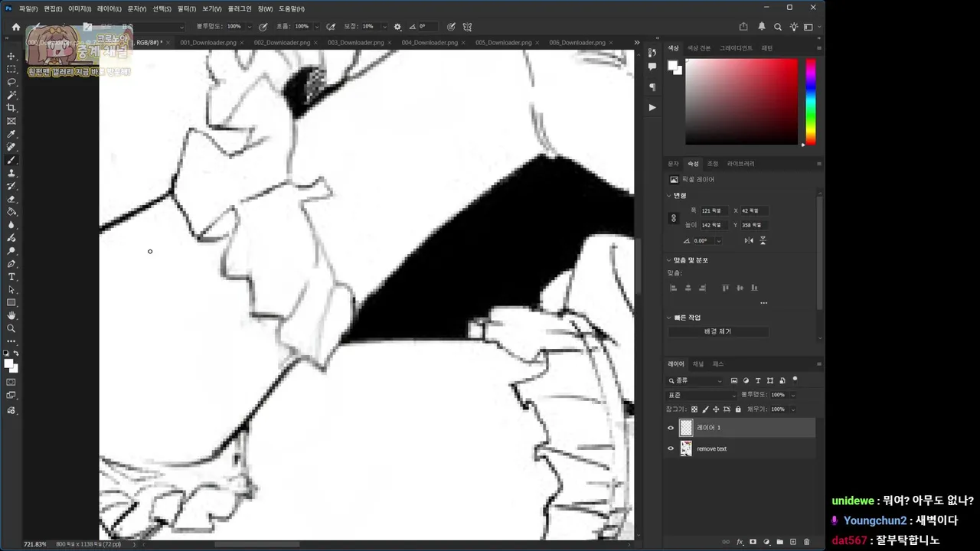The width and height of the screenshot is (980, 551).
Task: Select the Blur tool
Action: pyautogui.click(x=11, y=225)
